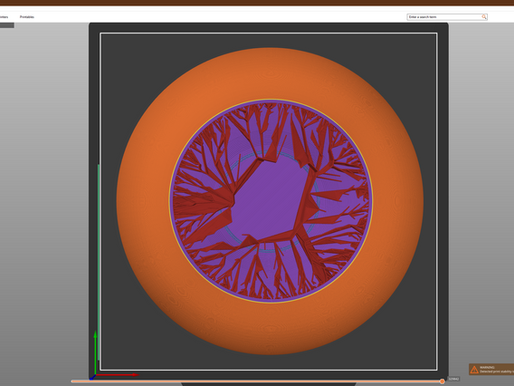Open the Printables tab
The height and width of the screenshot is (386, 514).
27,17
